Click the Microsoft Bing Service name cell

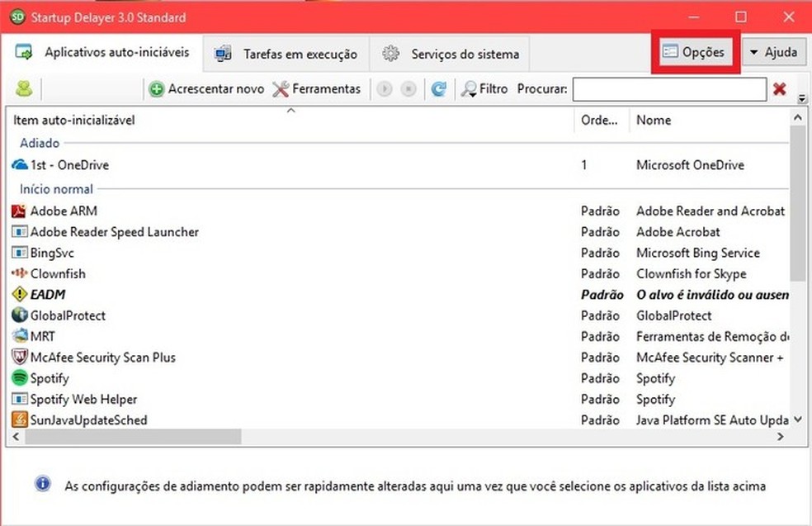coord(698,253)
